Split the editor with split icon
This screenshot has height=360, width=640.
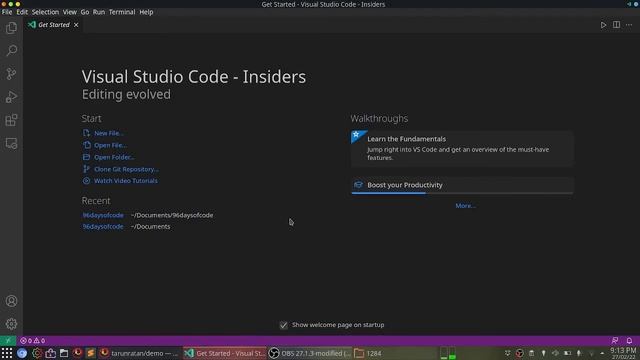click(616, 25)
